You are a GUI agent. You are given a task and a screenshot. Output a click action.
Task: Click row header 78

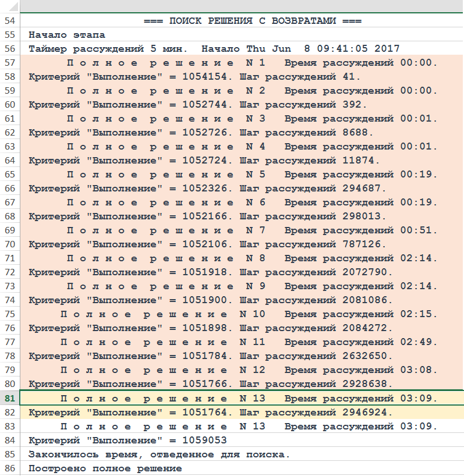pos(9,356)
